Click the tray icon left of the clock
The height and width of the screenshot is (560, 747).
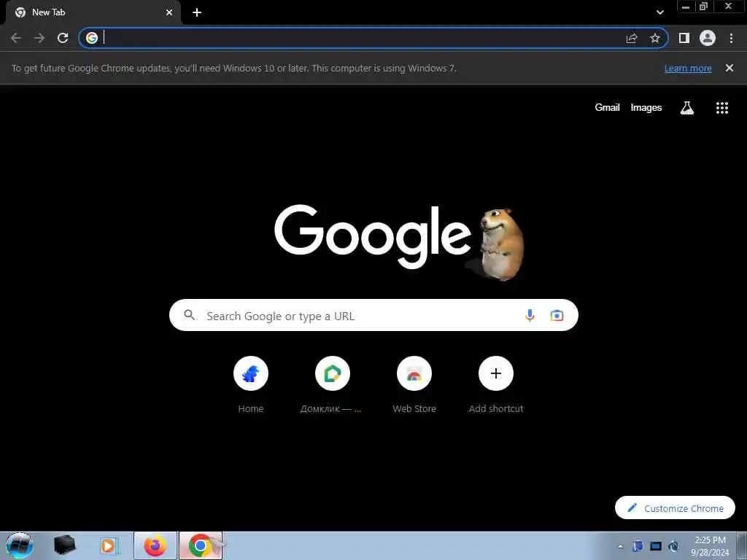tap(673, 546)
